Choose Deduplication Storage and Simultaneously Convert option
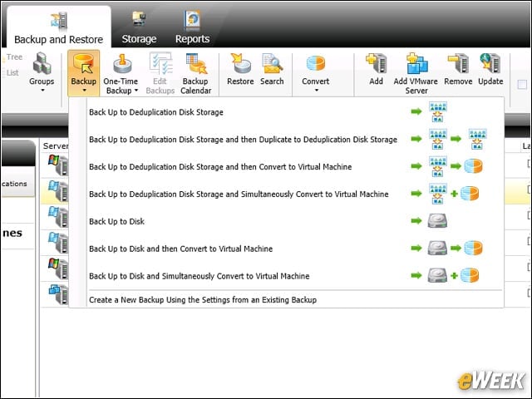The height and width of the screenshot is (399, 532). tap(286, 194)
